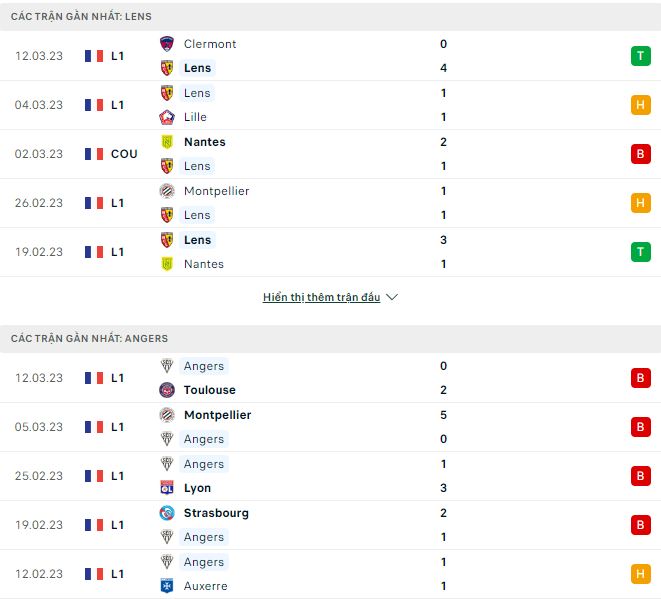Screen dimensions: 661x599
Task: Click 'Hiển thị thêm trận đấu' link
Action: click(321, 298)
